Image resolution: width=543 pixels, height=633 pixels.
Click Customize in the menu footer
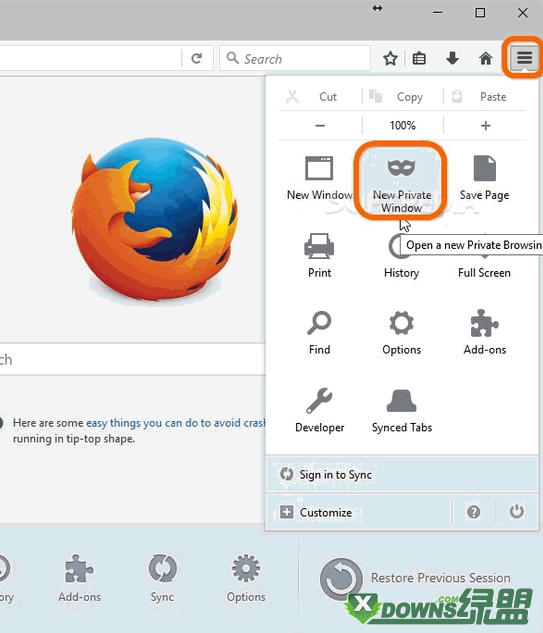point(358,512)
